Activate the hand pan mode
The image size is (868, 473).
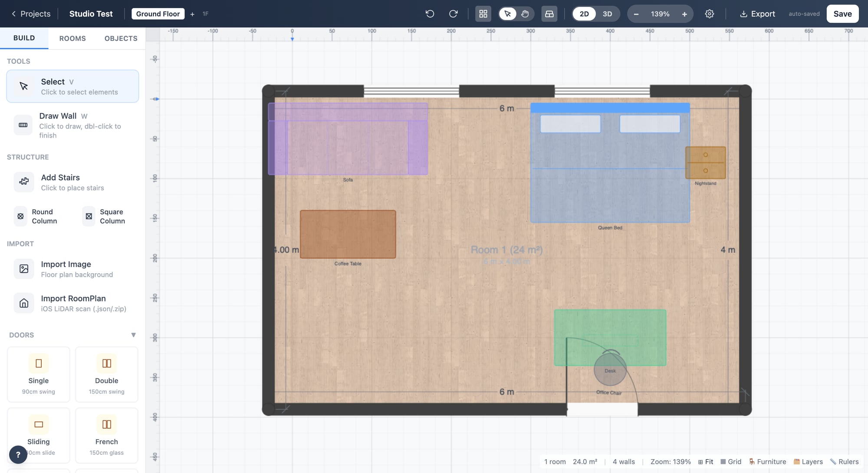(x=525, y=14)
